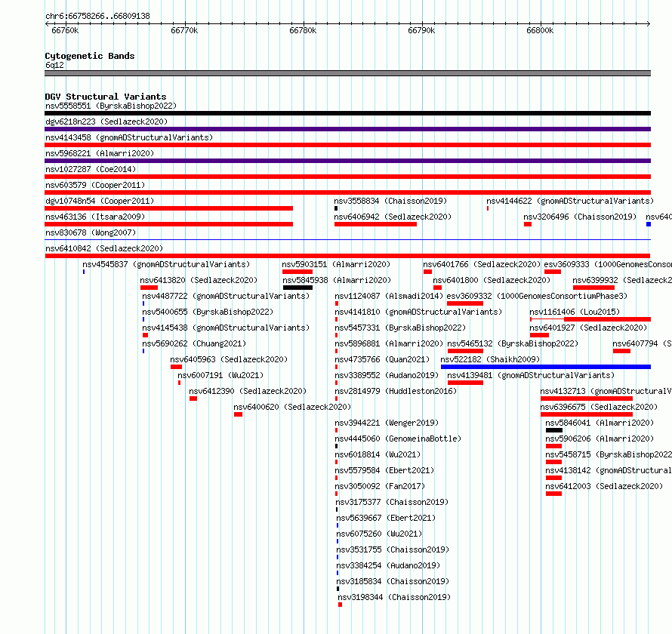The width and height of the screenshot is (672, 634).
Task: Select nsv3558834 (Chaisson2019) label
Action: pyautogui.click(x=390, y=201)
